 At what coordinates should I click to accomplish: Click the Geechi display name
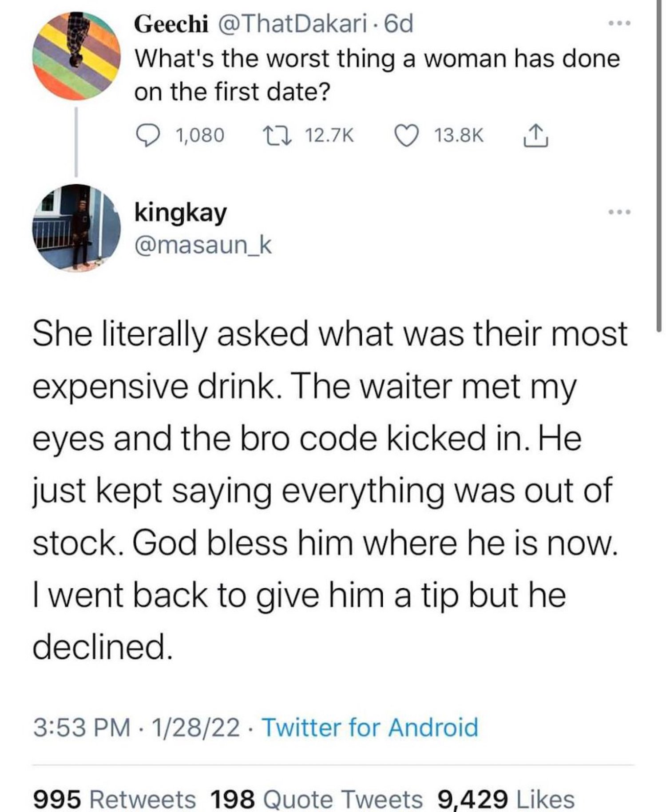[x=171, y=25]
